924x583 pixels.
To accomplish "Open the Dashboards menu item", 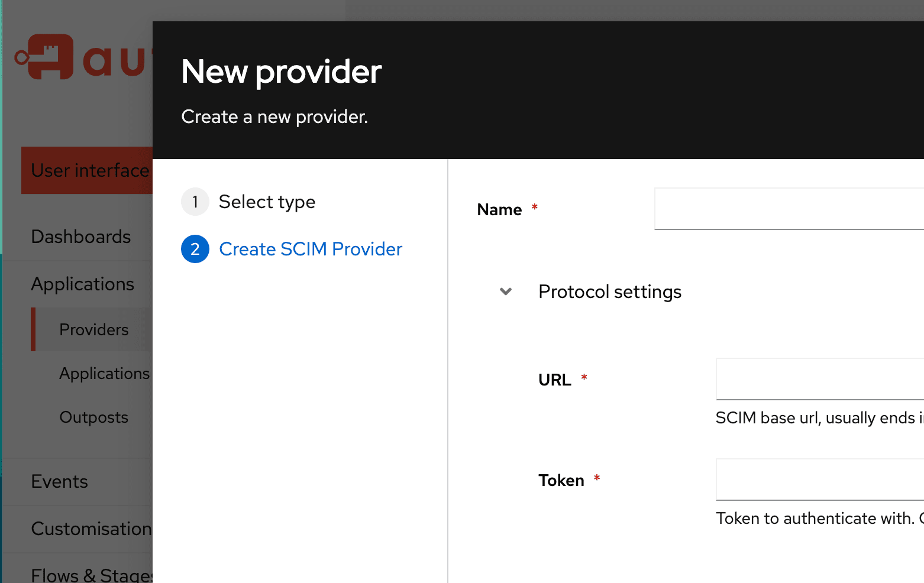I will point(81,237).
